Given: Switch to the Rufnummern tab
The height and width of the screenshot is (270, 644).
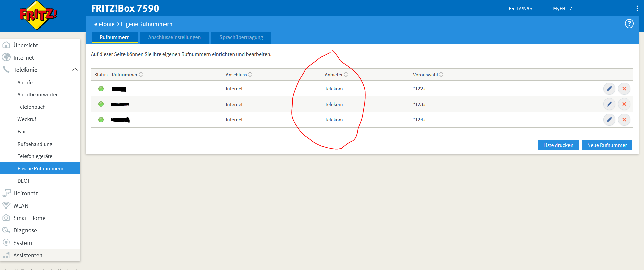Looking at the screenshot, I should click(114, 37).
